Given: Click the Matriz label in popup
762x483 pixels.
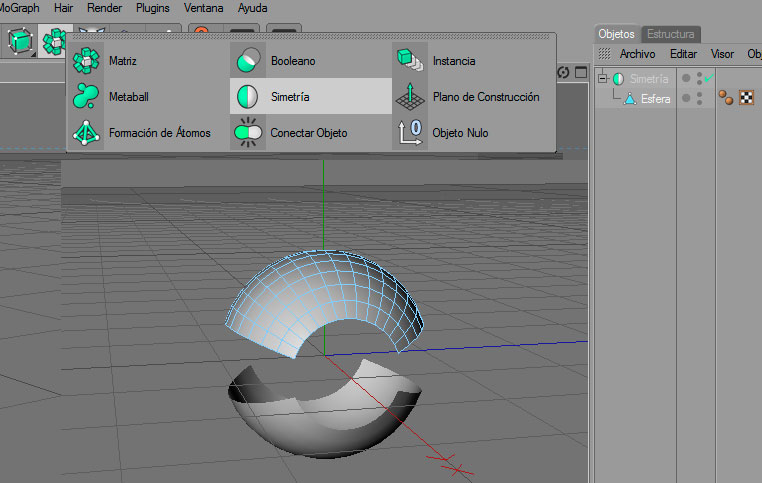Looking at the screenshot, I should click(122, 61).
